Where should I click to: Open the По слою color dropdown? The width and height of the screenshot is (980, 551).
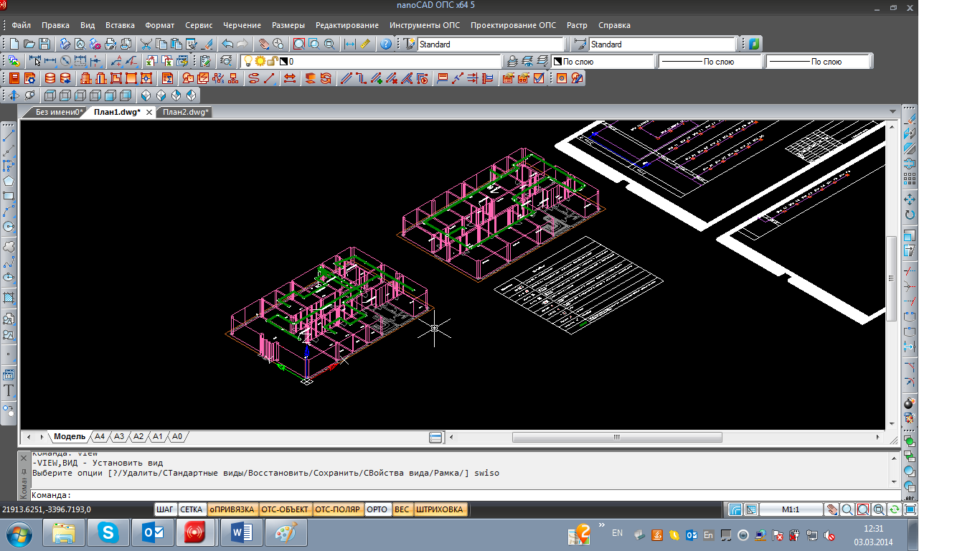click(601, 62)
